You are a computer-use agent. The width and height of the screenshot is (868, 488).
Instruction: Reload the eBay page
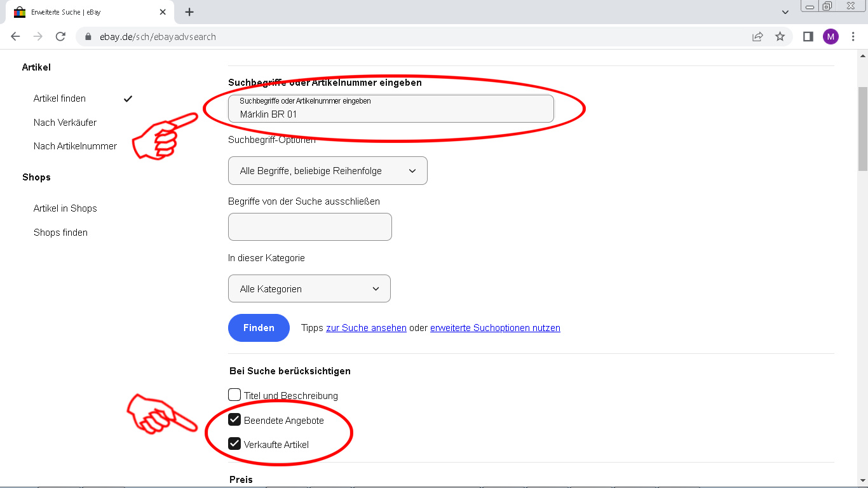[60, 36]
